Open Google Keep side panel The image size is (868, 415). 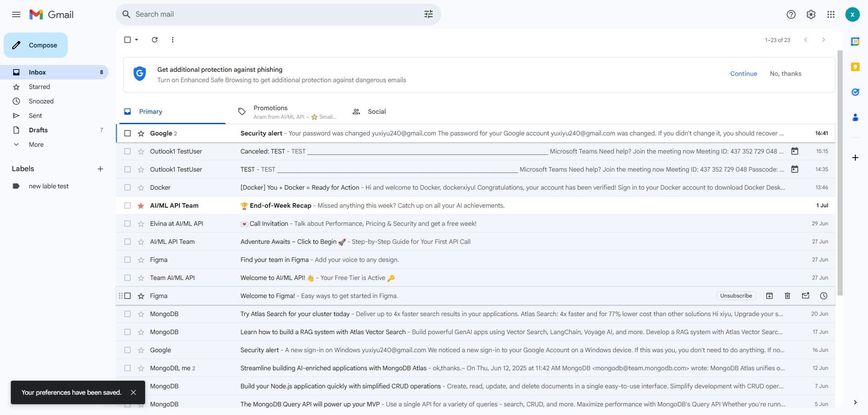[x=855, y=67]
